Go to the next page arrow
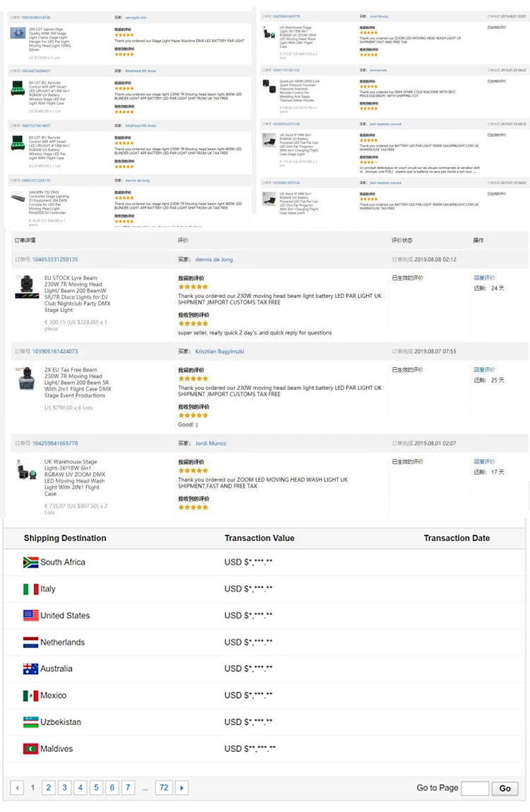This screenshot has width=530, height=812. 182,788
